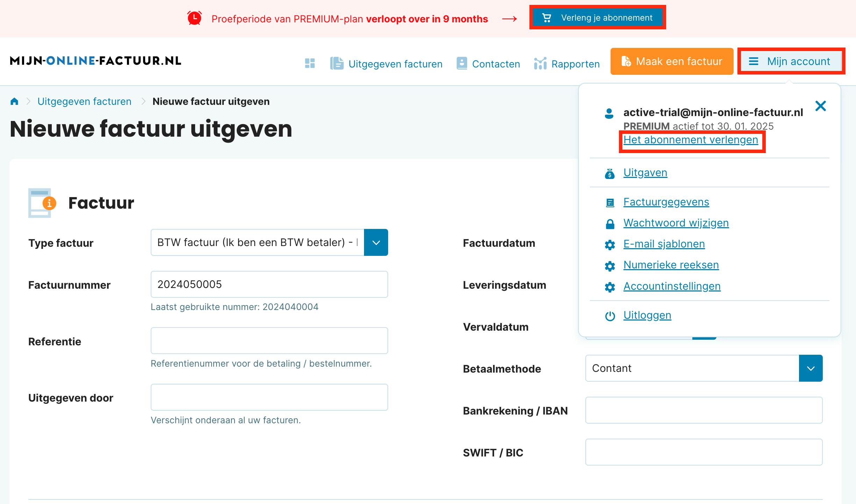
Task: Expand the Type factuur dropdown arrow
Action: 376,242
